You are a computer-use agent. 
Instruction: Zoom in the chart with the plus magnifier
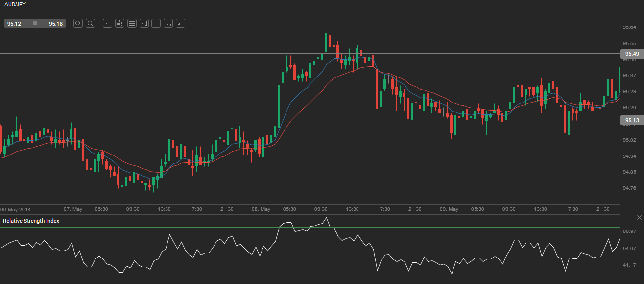coord(90,23)
